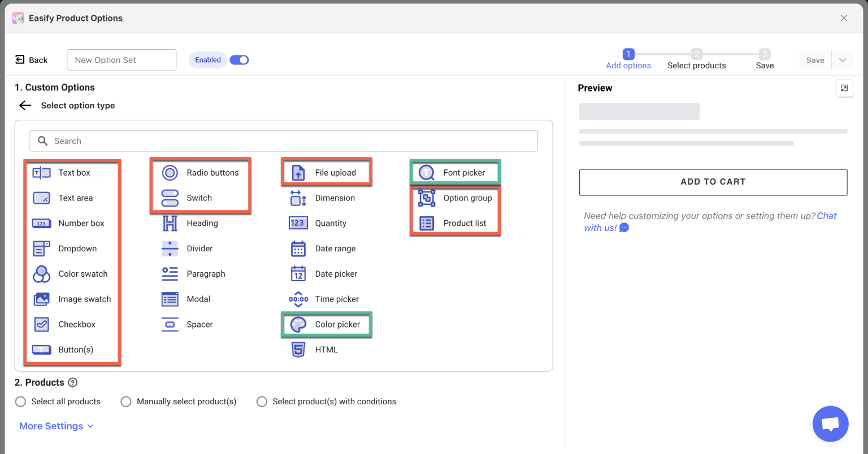This screenshot has height=454, width=868.
Task: Jump to the Save step
Action: (765, 59)
